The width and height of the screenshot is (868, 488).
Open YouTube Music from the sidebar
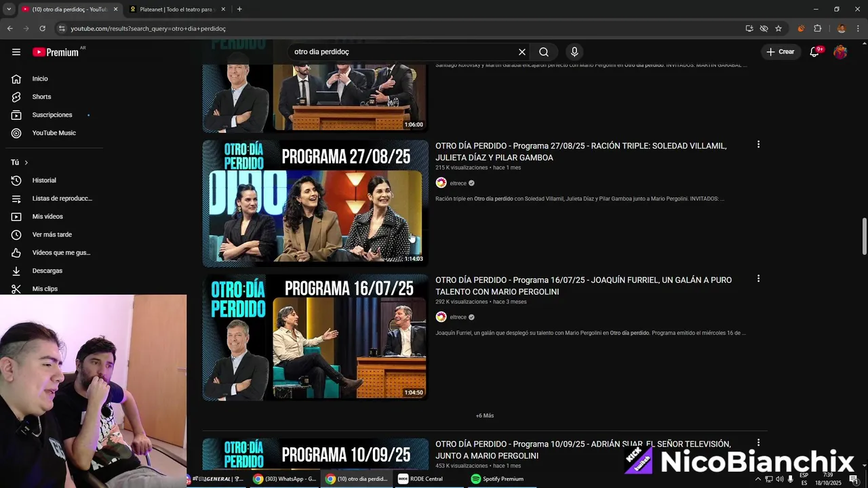coord(54,133)
